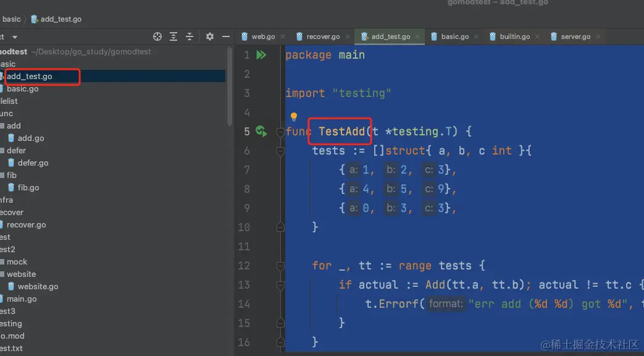The width and height of the screenshot is (644, 356).
Task: Click the Expand All icon in project toolbar
Action: pos(174,36)
